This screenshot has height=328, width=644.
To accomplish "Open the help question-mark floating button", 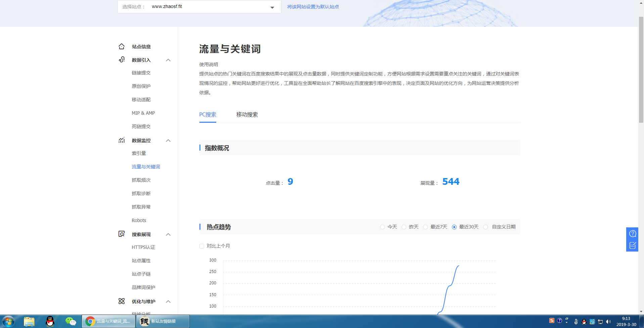I will 632,234.
